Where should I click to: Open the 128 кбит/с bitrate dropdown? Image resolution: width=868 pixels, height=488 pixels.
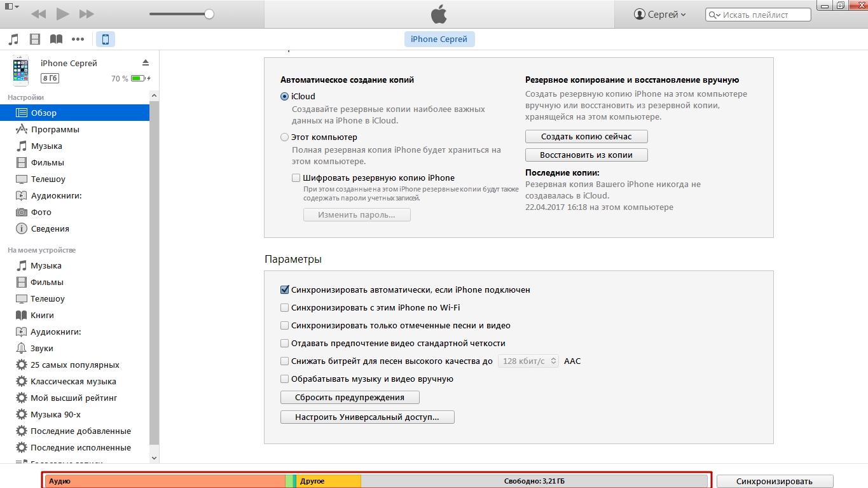tap(528, 361)
